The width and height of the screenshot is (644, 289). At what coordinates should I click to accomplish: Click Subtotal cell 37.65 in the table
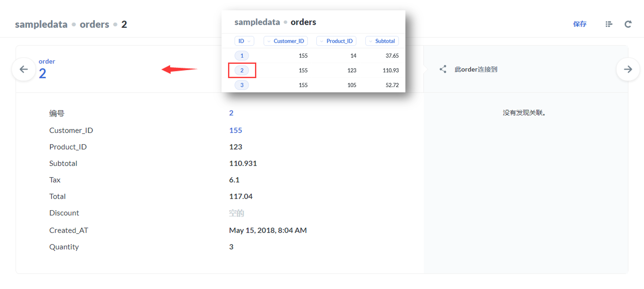(x=392, y=56)
